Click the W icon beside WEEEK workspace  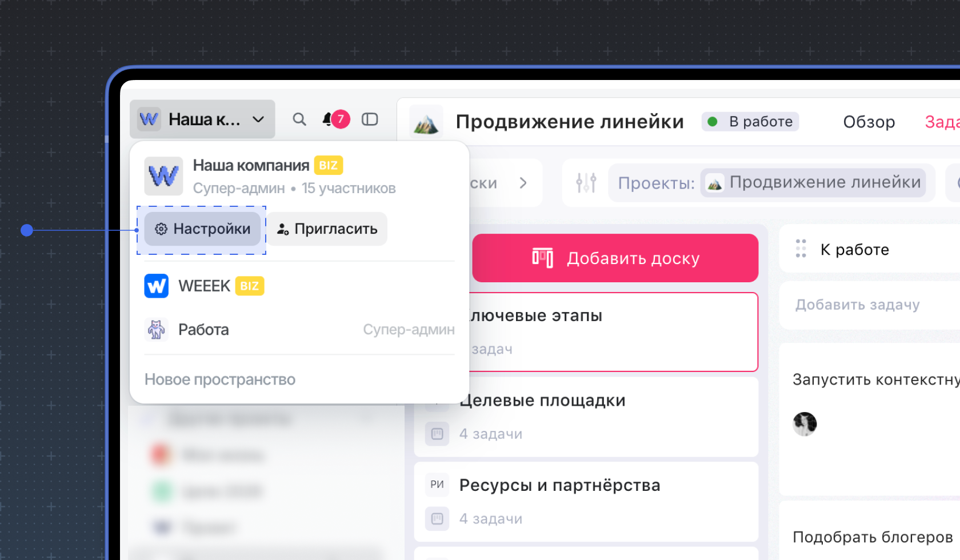tap(156, 286)
